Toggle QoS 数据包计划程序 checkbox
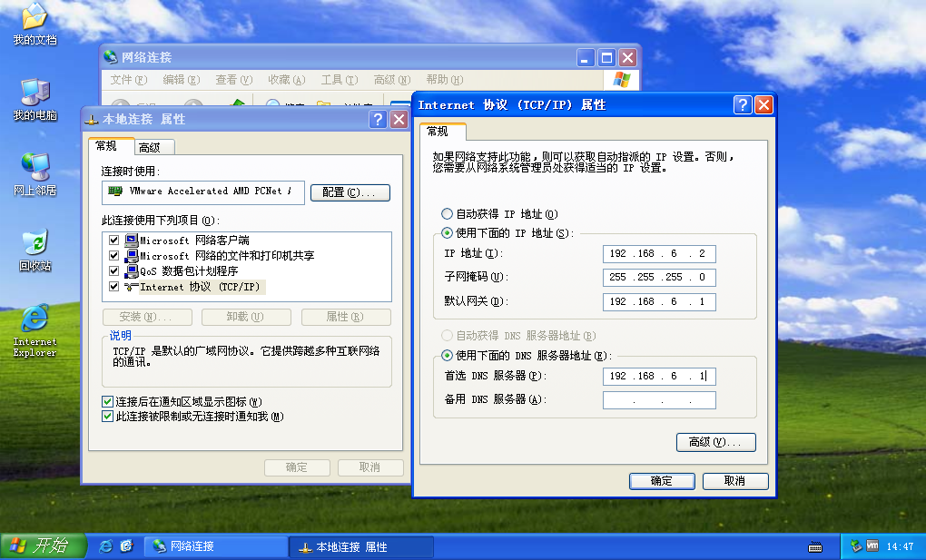926x560 pixels. pos(114,271)
